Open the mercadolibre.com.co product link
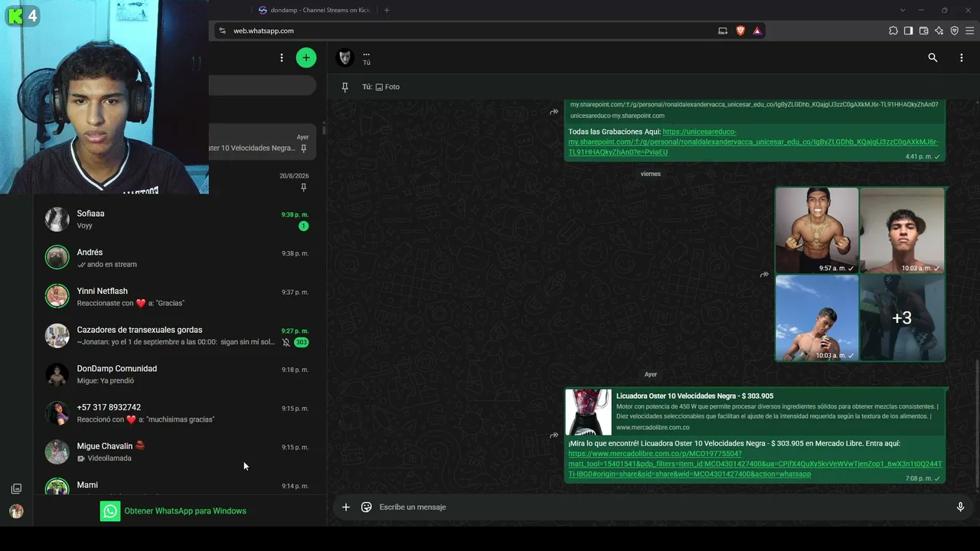The image size is (980, 551). click(755, 464)
